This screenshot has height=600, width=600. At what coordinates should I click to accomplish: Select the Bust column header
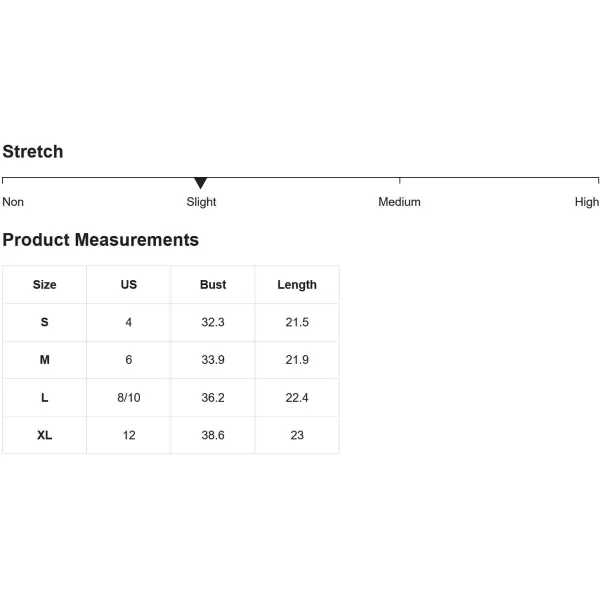213,285
